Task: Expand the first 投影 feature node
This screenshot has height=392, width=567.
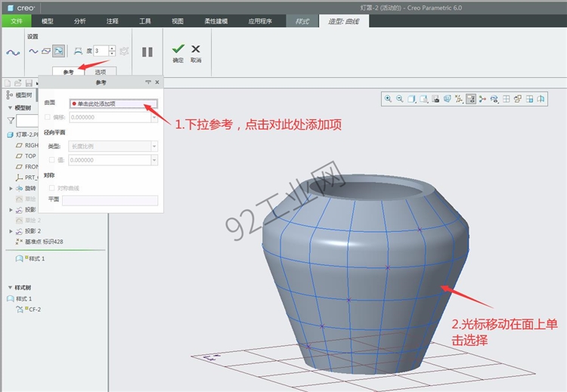Action: pos(11,209)
